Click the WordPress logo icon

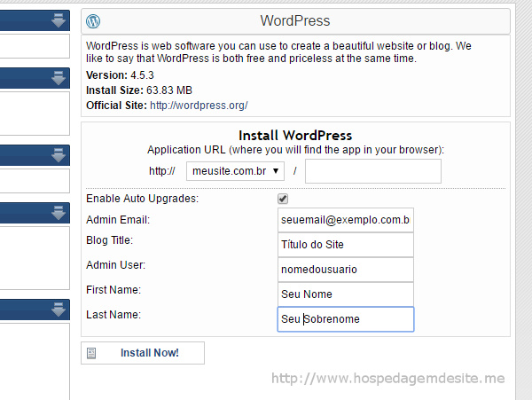pyautogui.click(x=93, y=21)
